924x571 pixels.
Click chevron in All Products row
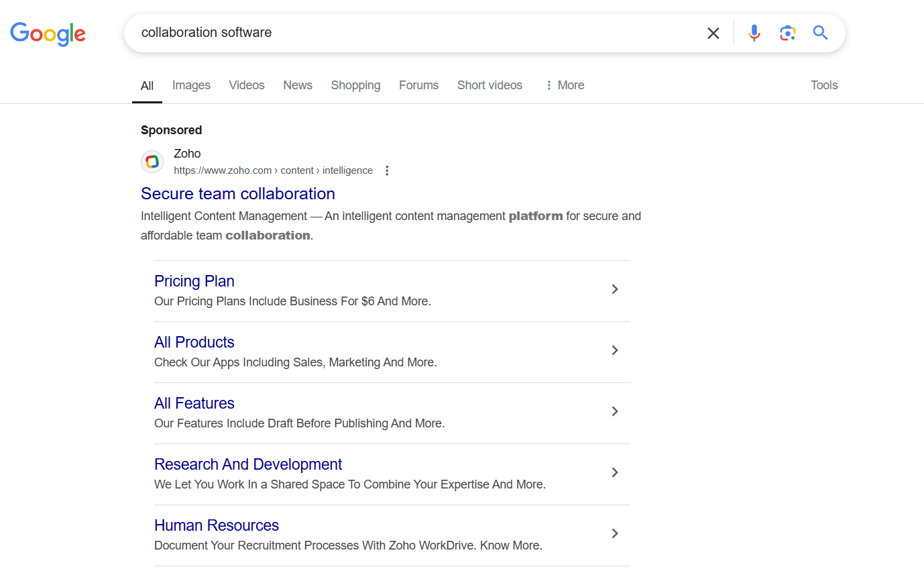(615, 350)
